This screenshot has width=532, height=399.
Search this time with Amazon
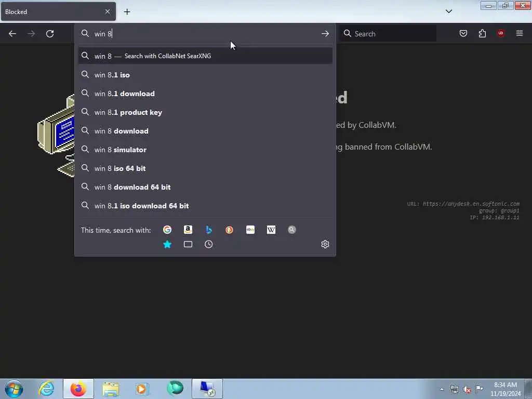[188, 230]
